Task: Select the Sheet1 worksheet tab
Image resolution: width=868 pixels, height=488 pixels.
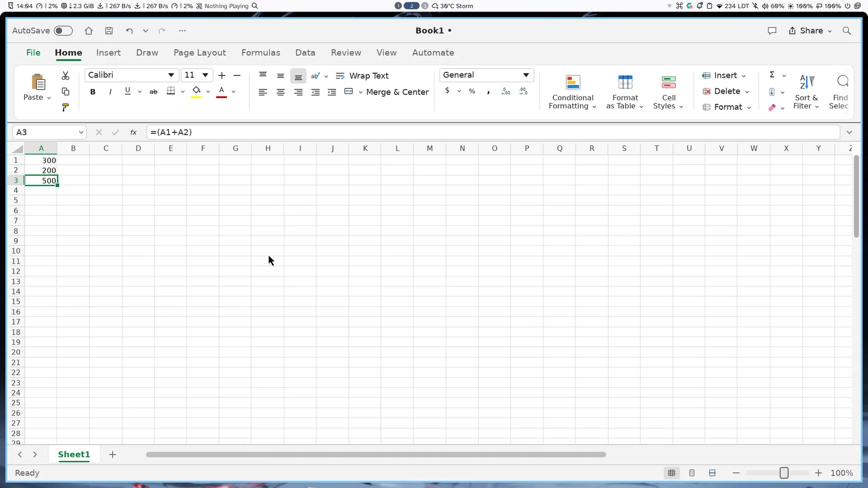Action: click(74, 454)
